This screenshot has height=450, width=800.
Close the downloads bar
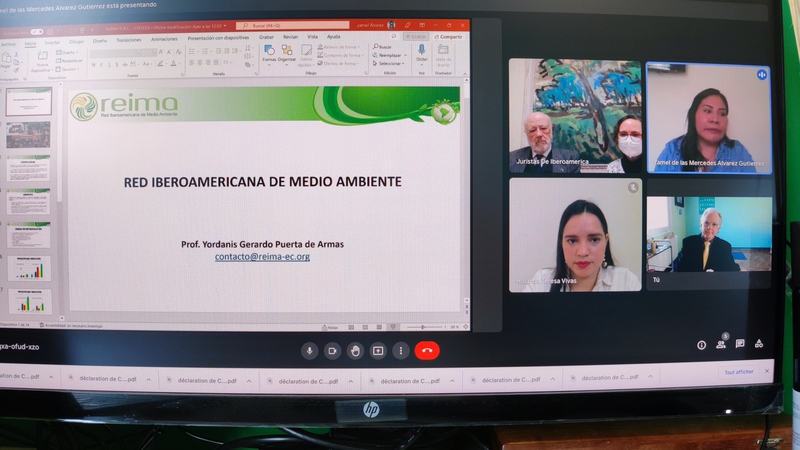(768, 372)
